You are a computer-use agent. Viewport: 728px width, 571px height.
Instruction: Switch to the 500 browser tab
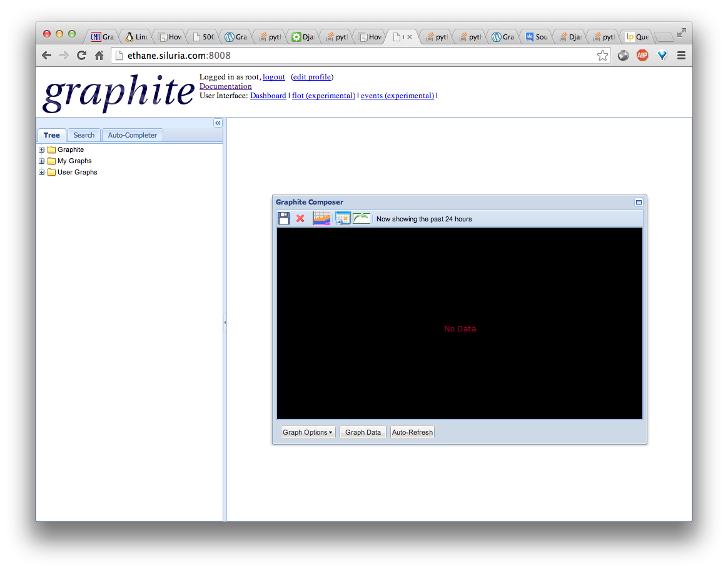tap(204, 37)
